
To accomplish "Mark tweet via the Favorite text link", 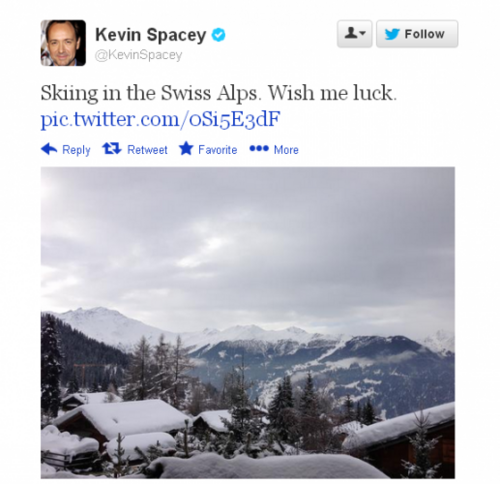I will (218, 150).
